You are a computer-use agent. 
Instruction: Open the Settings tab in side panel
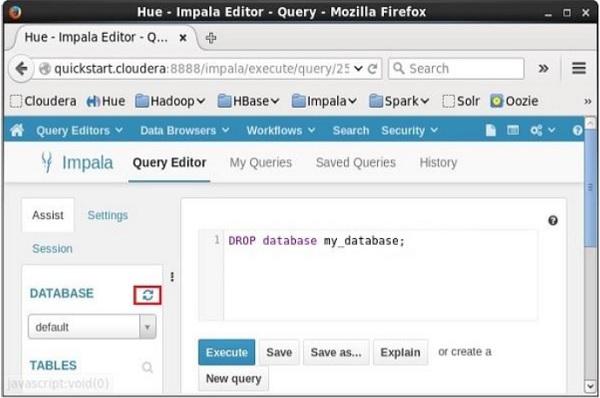coord(108,215)
